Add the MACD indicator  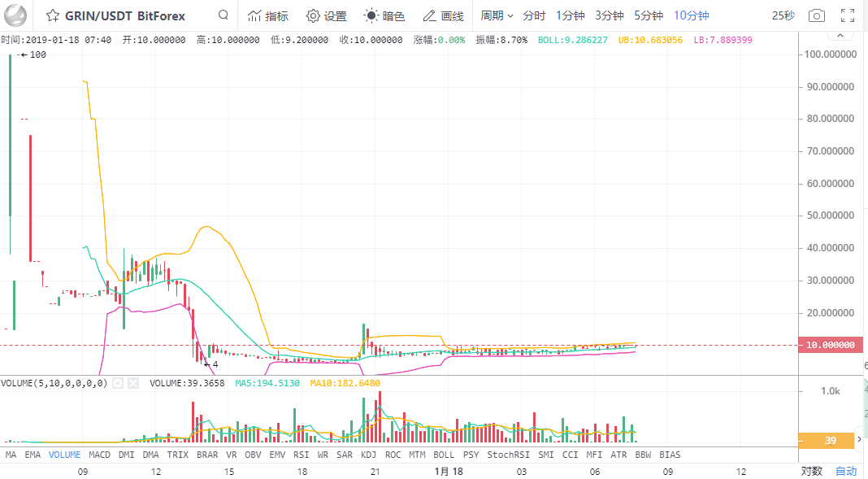click(x=100, y=455)
